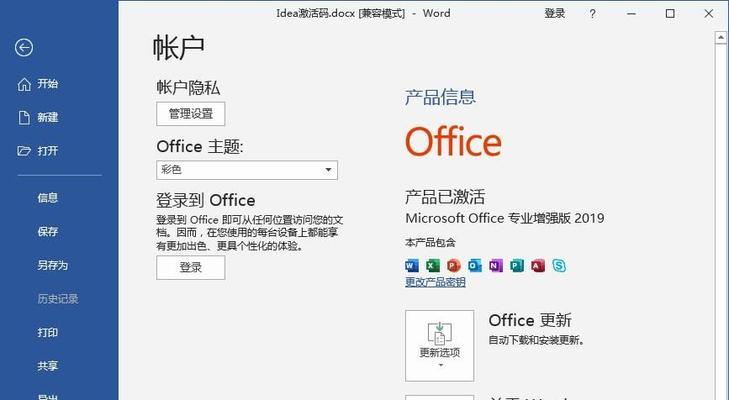The height and width of the screenshot is (400, 729).
Task: Click 登录 in the title bar
Action: (555, 13)
